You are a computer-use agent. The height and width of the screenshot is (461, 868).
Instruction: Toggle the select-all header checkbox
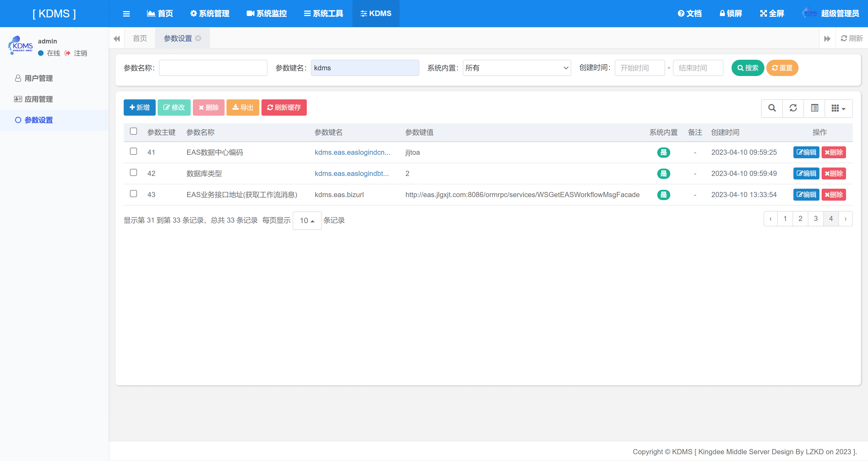tap(133, 131)
